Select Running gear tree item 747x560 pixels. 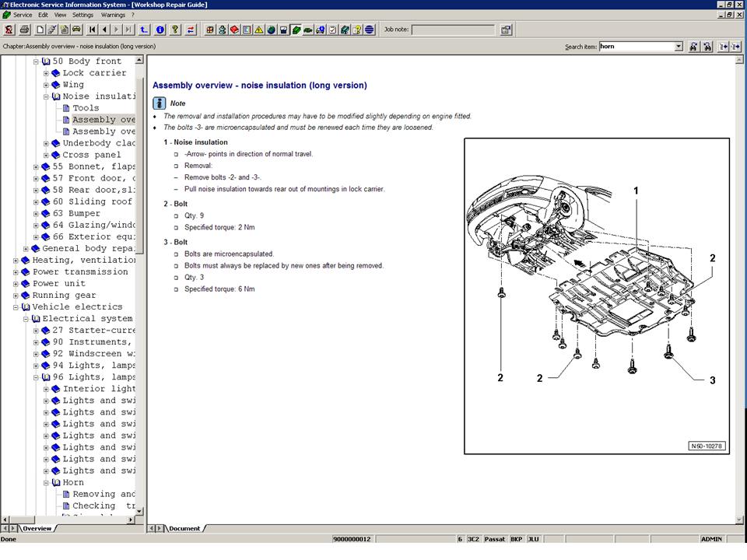(x=64, y=296)
